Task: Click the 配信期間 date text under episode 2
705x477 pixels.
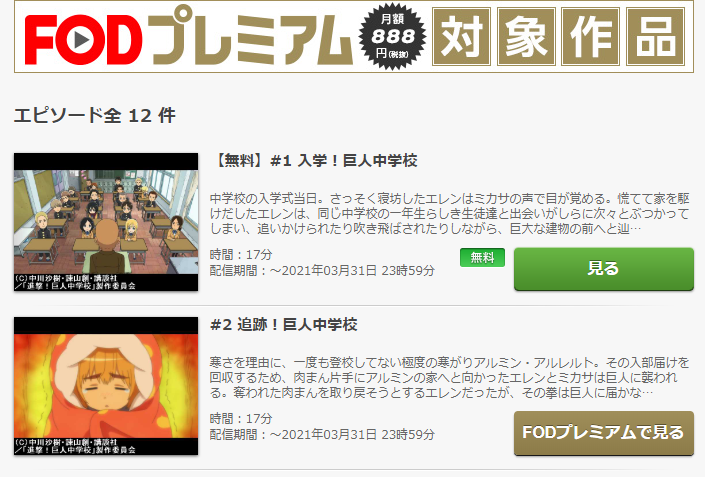Action: [322, 435]
